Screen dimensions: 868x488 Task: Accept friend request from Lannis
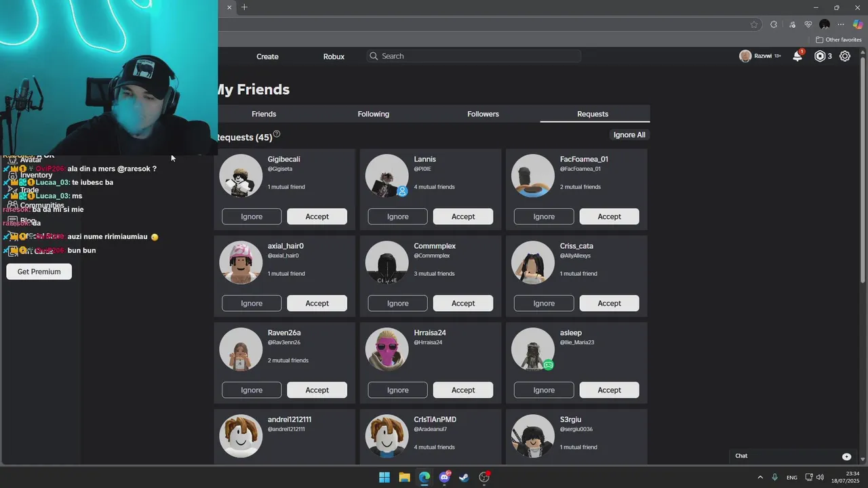pos(463,216)
